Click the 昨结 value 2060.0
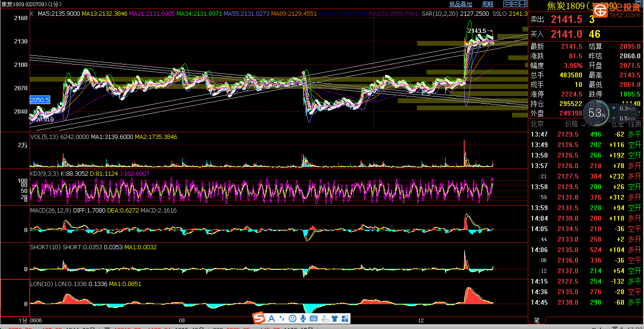 tap(630, 56)
